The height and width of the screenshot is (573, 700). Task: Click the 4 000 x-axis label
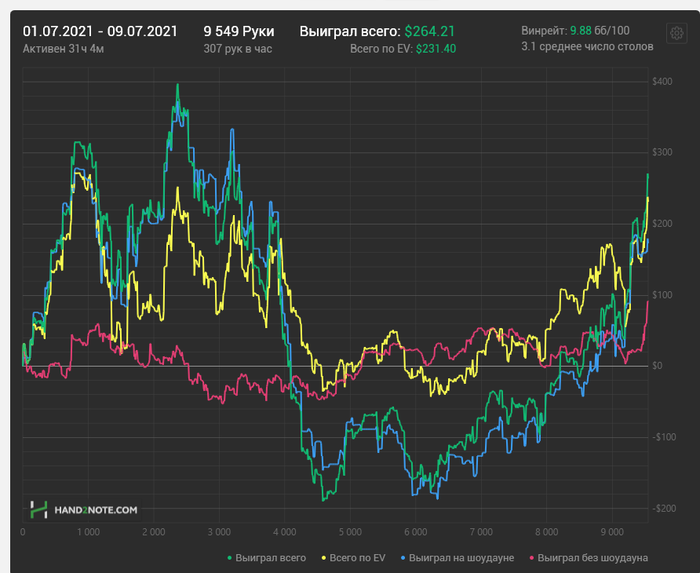pyautogui.click(x=285, y=532)
